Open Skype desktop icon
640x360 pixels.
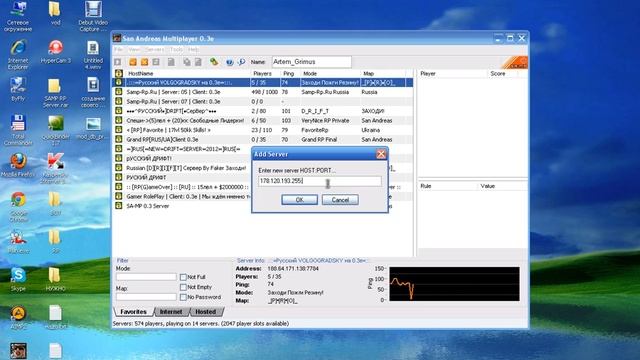pos(18,279)
